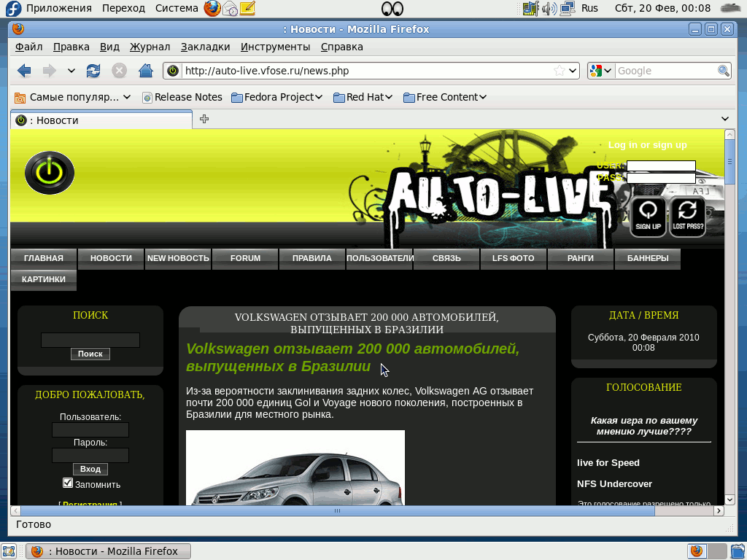Open a new tab with plus icon
The height and width of the screenshot is (560, 747).
point(204,120)
